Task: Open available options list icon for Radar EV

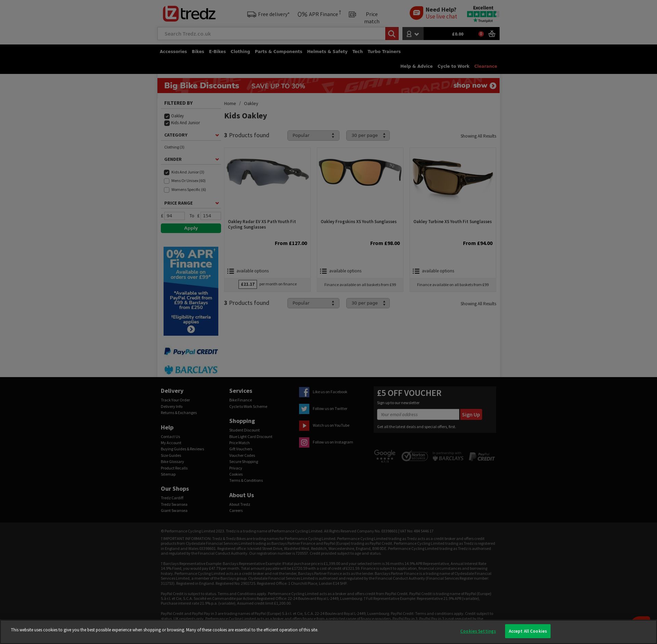Action: (x=231, y=271)
